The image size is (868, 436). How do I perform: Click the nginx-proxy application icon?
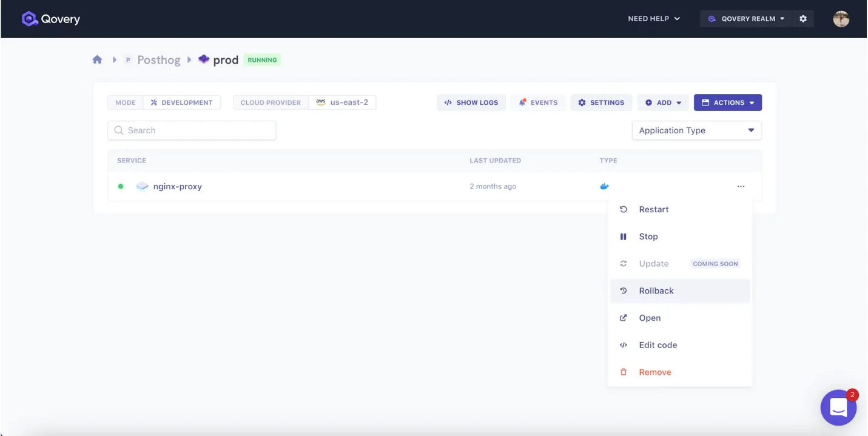point(143,186)
